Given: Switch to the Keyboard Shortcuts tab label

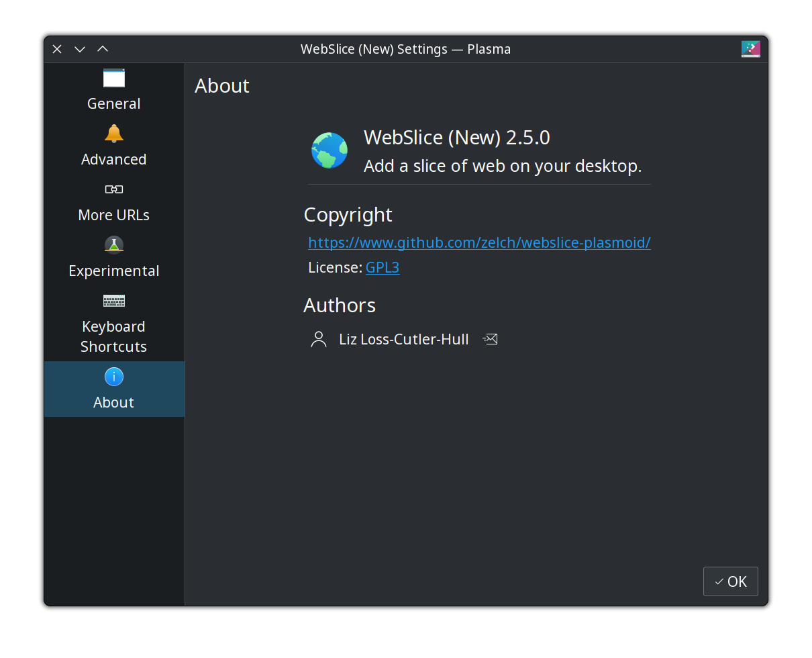Looking at the screenshot, I should [x=114, y=336].
